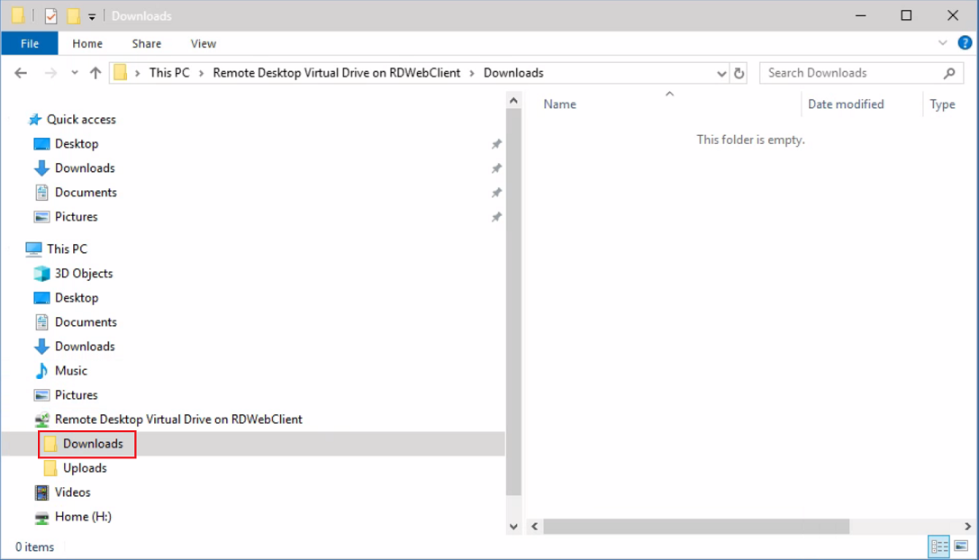The width and height of the screenshot is (979, 560).
Task: Sort by Type column header
Action: click(941, 104)
